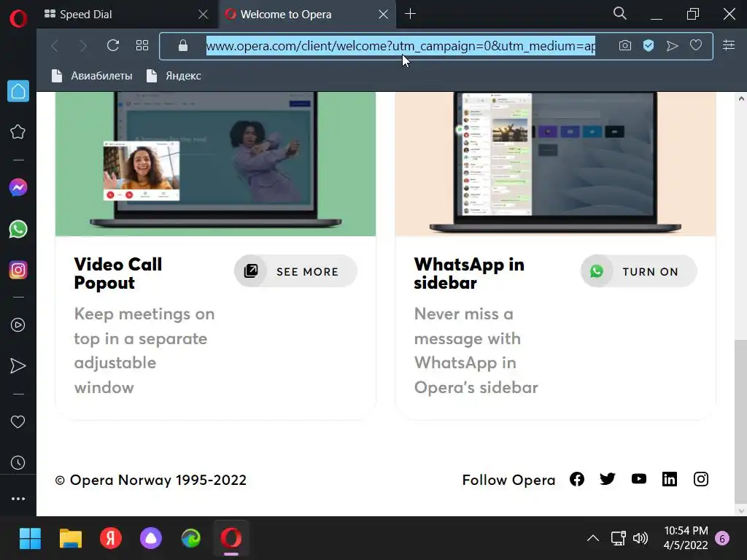Click the address bar URL field
Image resolution: width=747 pixels, height=560 pixels.
click(x=400, y=46)
